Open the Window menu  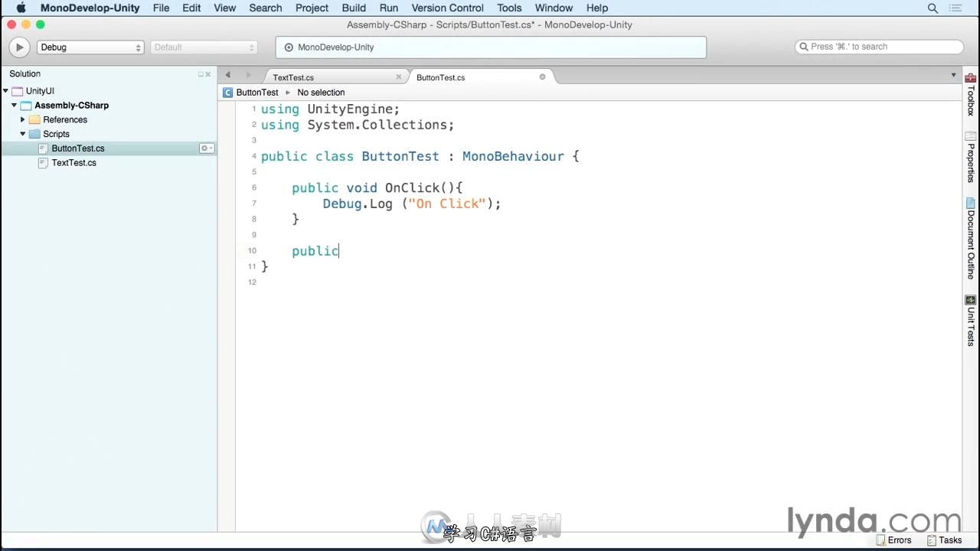(x=554, y=8)
